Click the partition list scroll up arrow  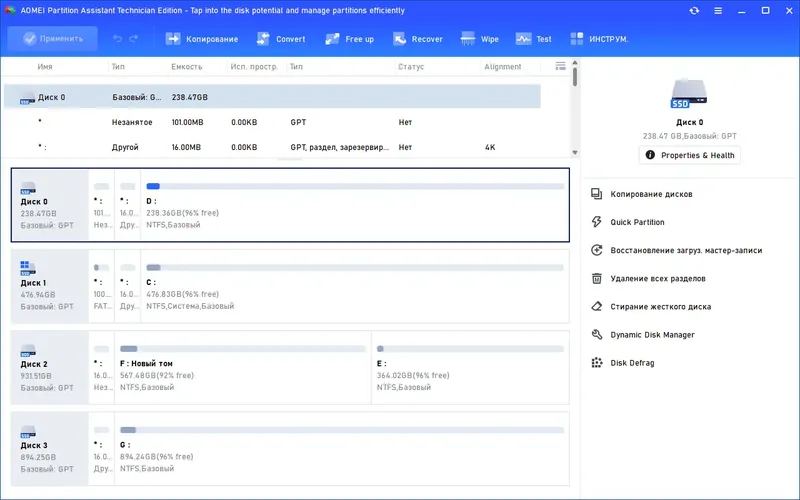click(575, 63)
